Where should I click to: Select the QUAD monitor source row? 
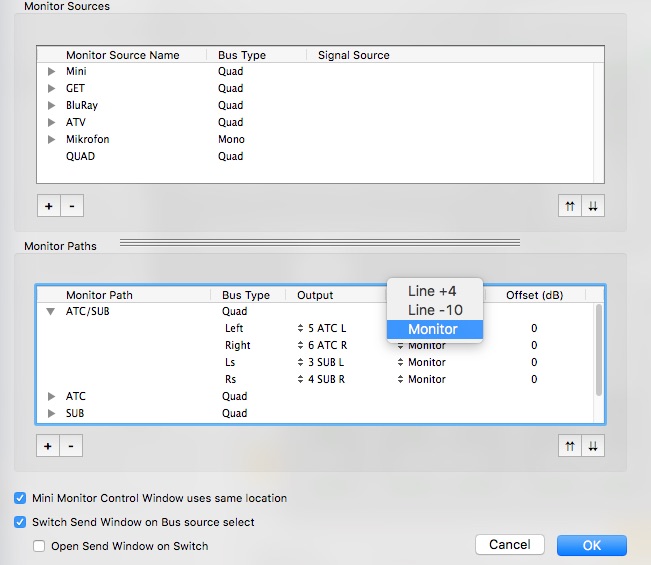(316, 157)
